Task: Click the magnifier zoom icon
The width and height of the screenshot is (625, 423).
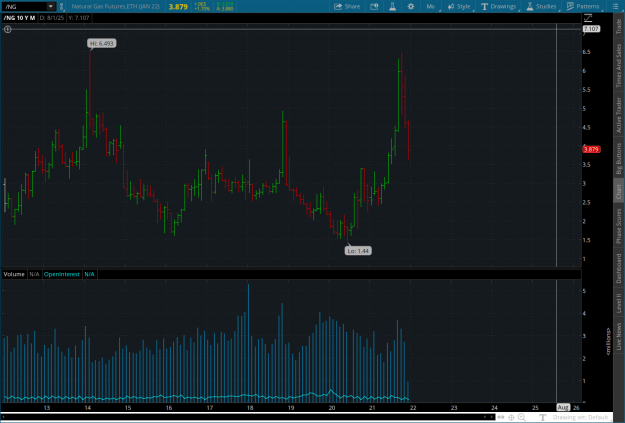Action: [x=522, y=417]
